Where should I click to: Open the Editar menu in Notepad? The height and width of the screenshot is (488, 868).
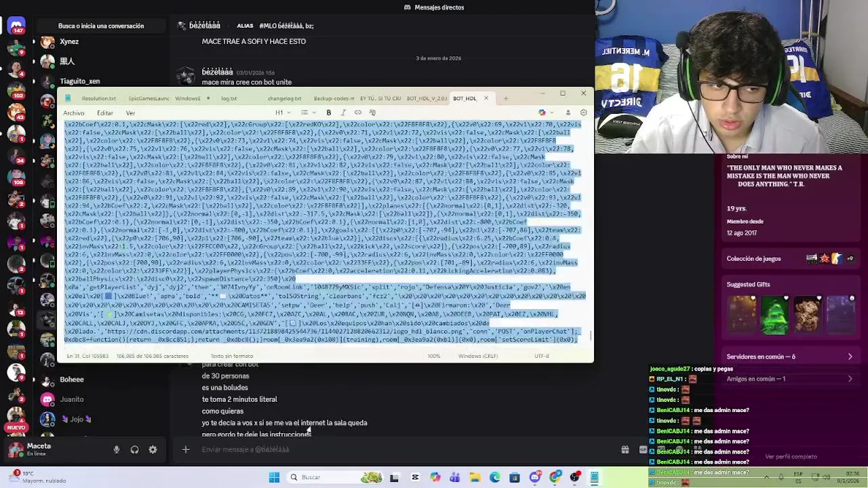[x=104, y=113]
